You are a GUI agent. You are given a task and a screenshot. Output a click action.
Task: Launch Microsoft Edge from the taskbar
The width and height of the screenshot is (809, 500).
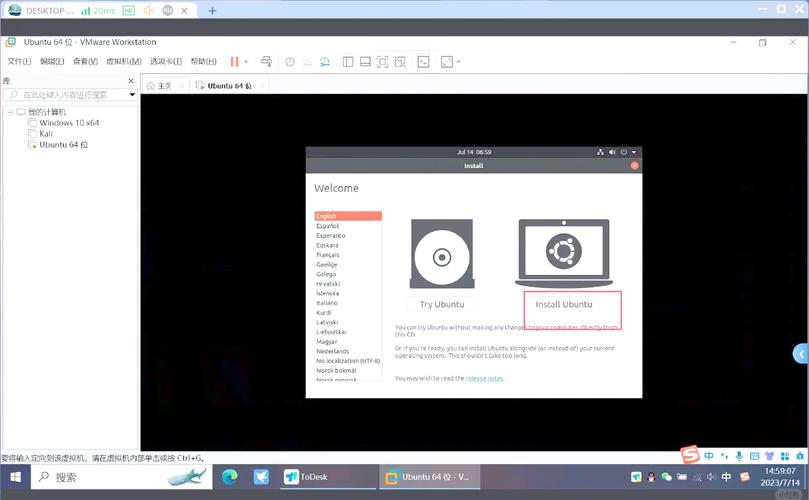(x=230, y=477)
